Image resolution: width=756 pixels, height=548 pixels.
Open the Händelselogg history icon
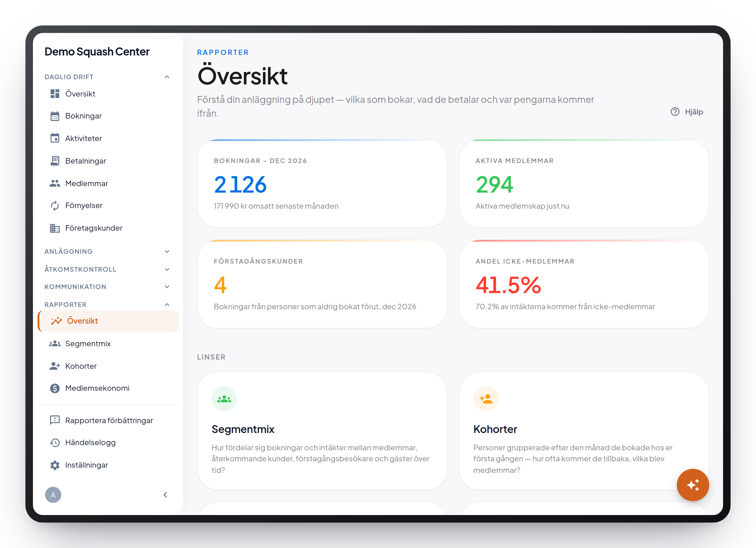[x=55, y=443]
